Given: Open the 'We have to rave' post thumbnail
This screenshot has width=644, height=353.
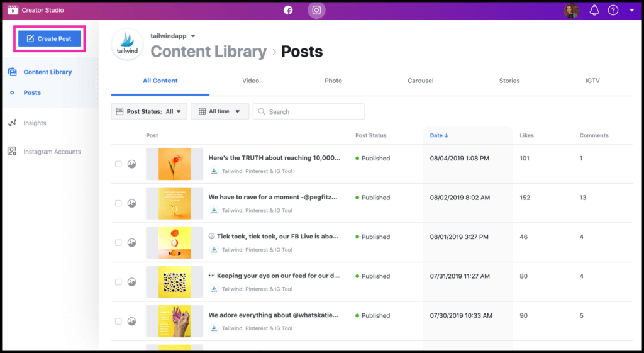Looking at the screenshot, I should point(175,203).
